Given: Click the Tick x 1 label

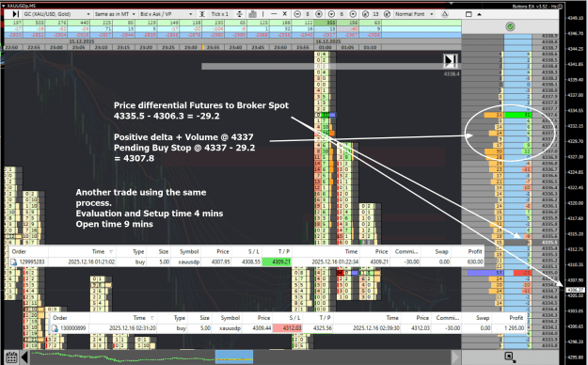Looking at the screenshot, I should 220,14.
